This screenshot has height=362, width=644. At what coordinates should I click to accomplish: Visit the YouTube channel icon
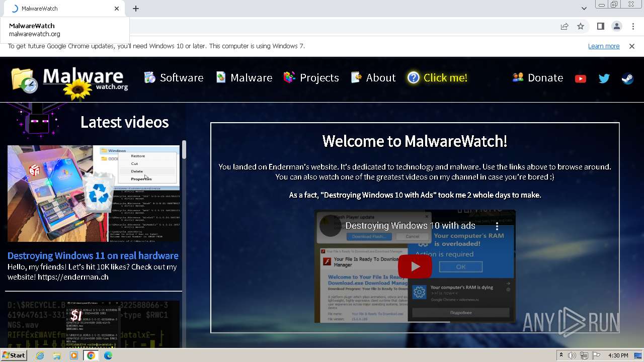[x=581, y=78]
